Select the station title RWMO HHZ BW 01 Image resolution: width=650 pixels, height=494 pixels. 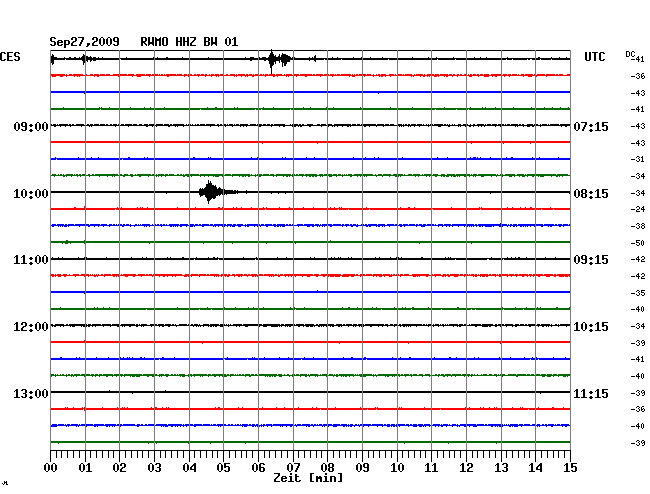pyautogui.click(x=189, y=42)
